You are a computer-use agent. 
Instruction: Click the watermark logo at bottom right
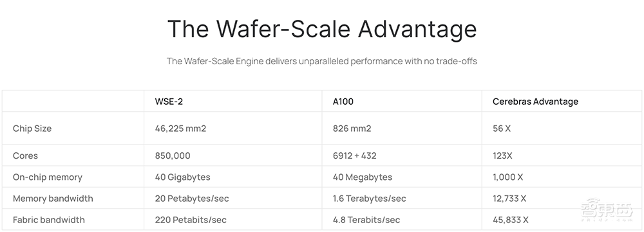(x=607, y=210)
